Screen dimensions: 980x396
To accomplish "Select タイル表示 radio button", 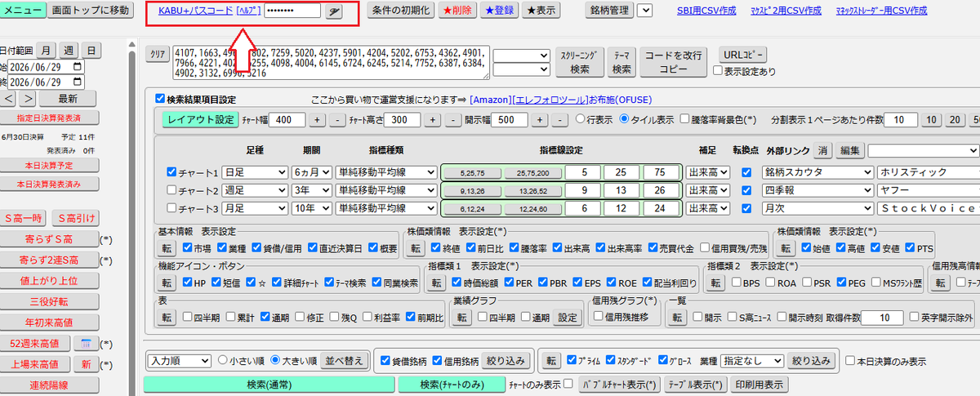I will pyautogui.click(x=625, y=119).
